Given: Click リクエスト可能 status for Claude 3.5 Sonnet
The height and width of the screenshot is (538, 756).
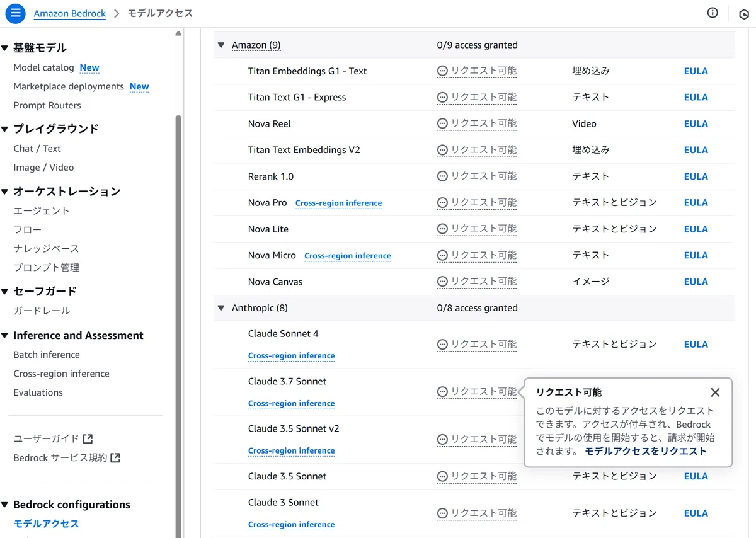Looking at the screenshot, I should (477, 476).
